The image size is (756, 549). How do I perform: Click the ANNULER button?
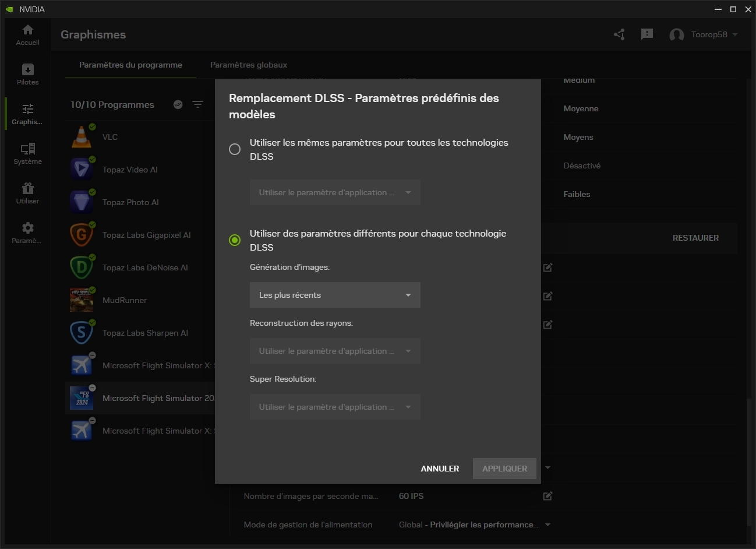click(440, 469)
